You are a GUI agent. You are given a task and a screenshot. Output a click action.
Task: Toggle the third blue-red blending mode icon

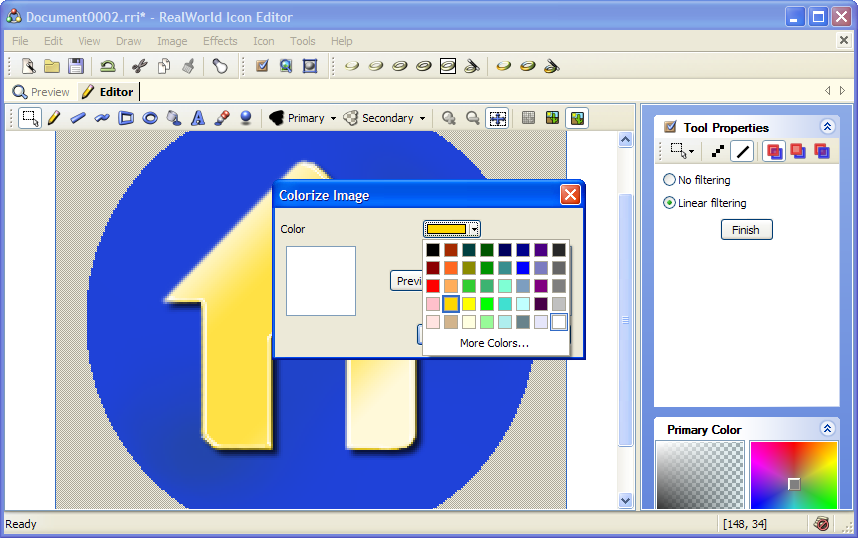(x=822, y=151)
